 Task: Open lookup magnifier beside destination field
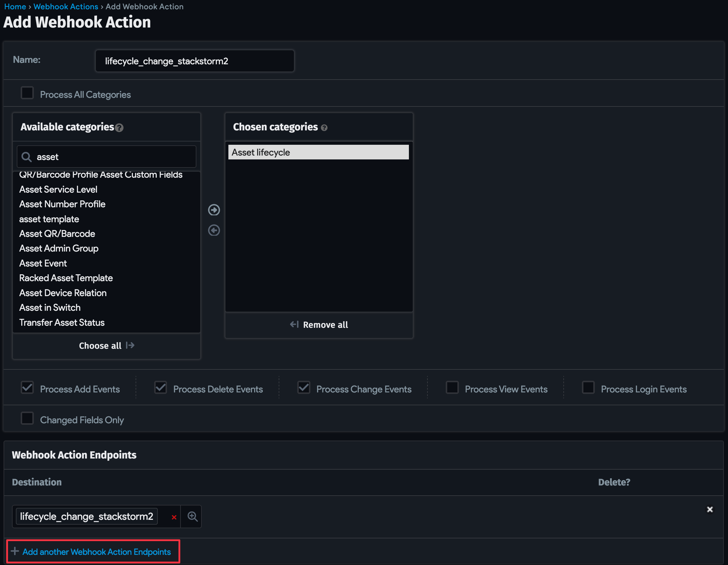point(192,516)
